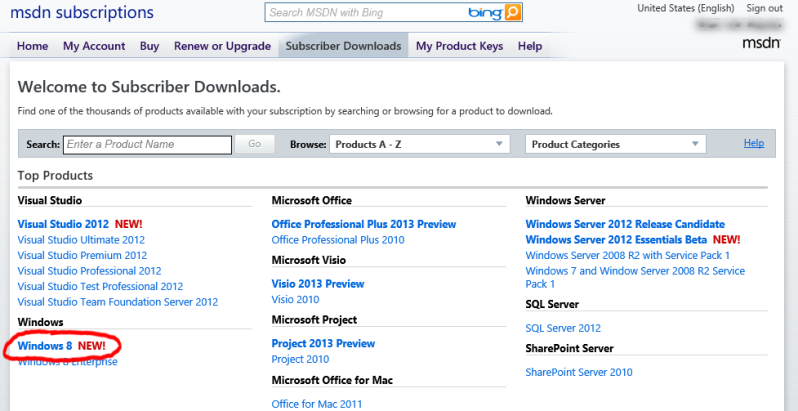This screenshot has width=798, height=411.
Task: Open the Products A - Z dropdown
Action: tap(419, 144)
